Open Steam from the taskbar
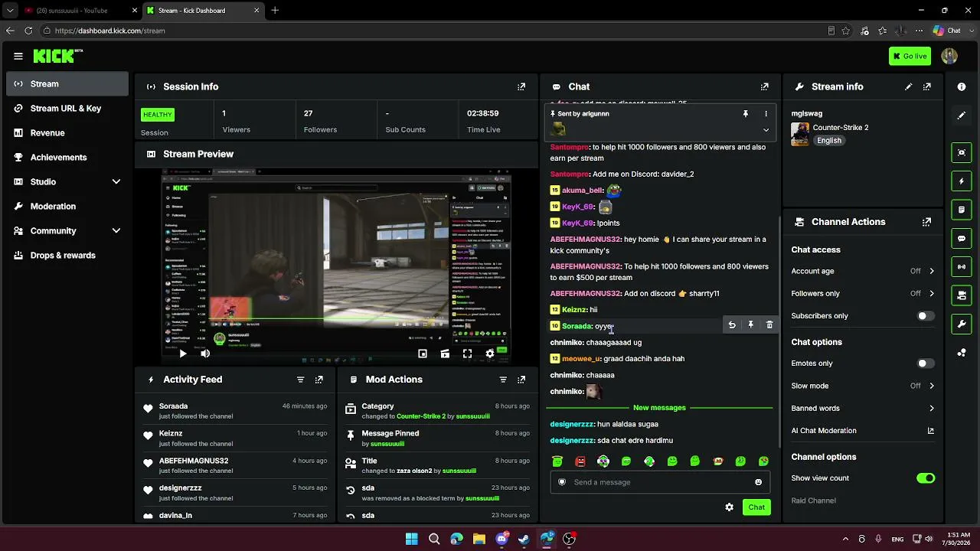Viewport: 980px width, 551px height. click(x=524, y=539)
